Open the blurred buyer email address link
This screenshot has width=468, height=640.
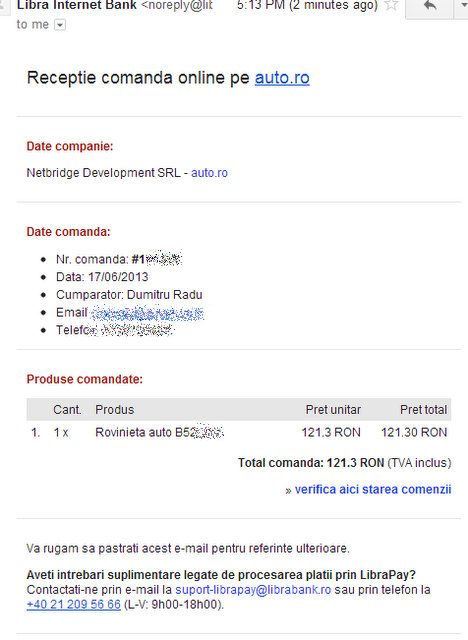[x=147, y=313]
